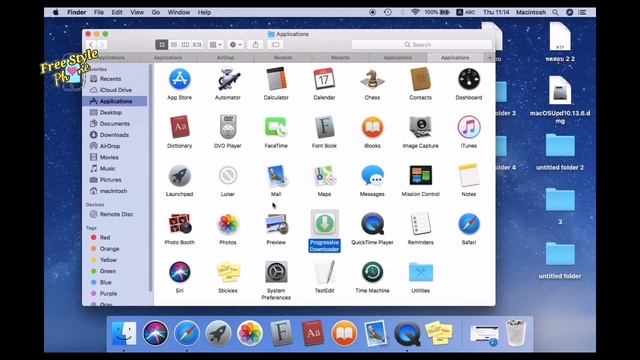Select the Progressive Downloader app icon
Image resolution: width=640 pixels, height=360 pixels.
coord(324,224)
